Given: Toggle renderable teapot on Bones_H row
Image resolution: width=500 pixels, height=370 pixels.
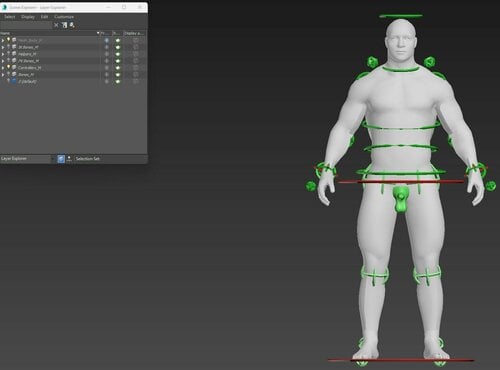Looking at the screenshot, I should click(118, 75).
